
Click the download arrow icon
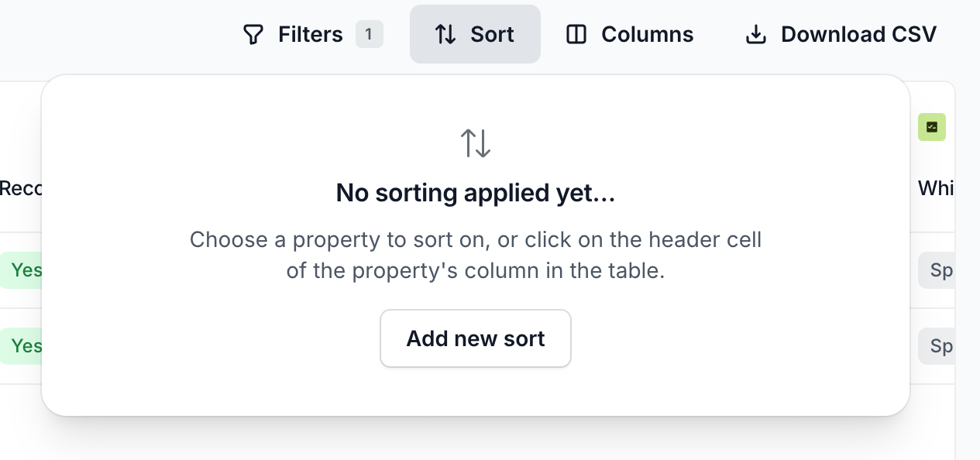point(755,35)
